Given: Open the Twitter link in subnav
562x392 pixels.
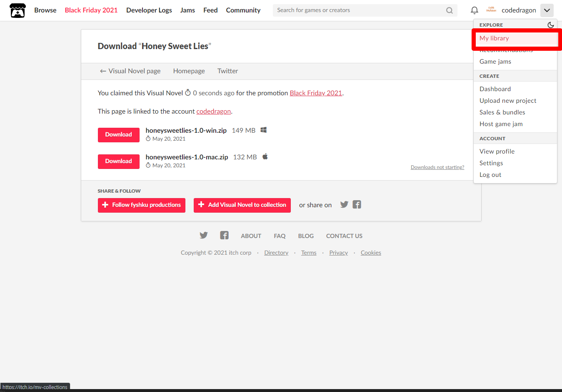Looking at the screenshot, I should 227,71.
